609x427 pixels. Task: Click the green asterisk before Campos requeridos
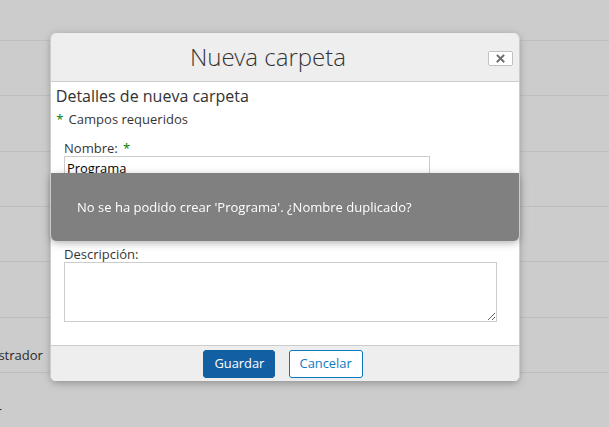tap(60, 120)
